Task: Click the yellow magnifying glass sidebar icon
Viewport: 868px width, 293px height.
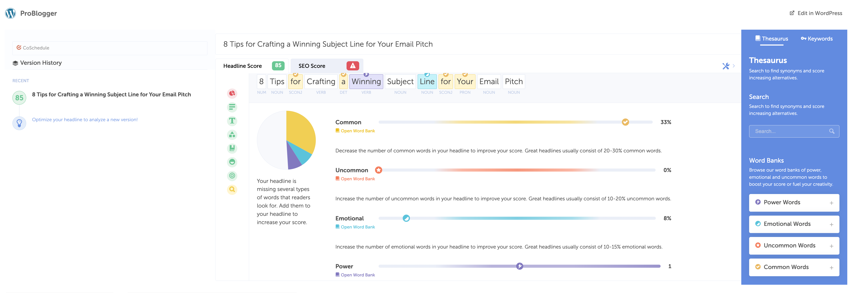Action: click(232, 189)
